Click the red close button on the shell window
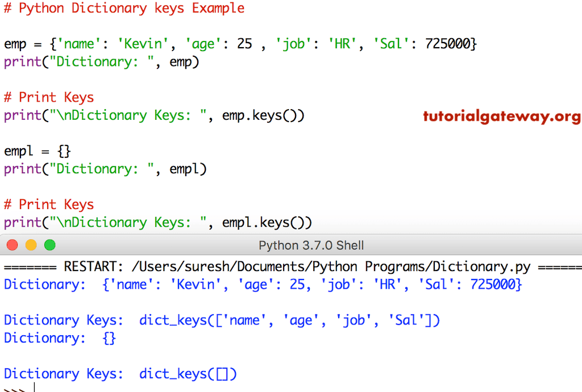Viewport: 582px width, 392px height. 12,245
